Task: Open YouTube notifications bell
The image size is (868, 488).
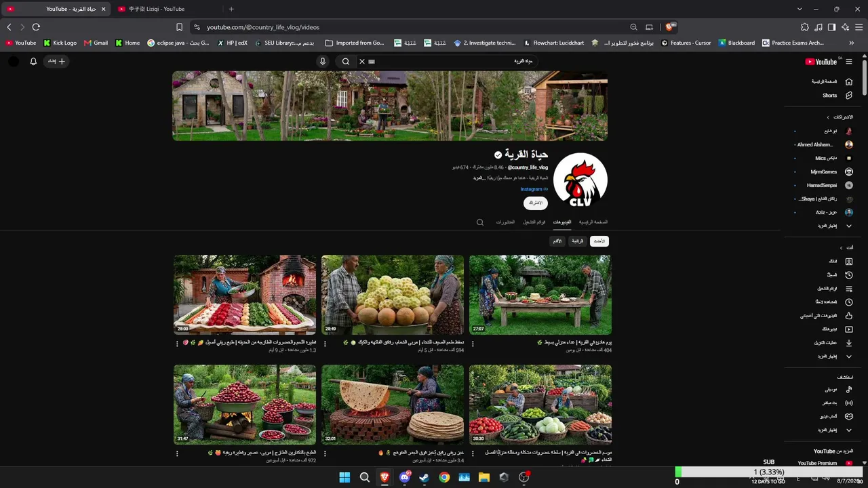Action: (x=33, y=62)
